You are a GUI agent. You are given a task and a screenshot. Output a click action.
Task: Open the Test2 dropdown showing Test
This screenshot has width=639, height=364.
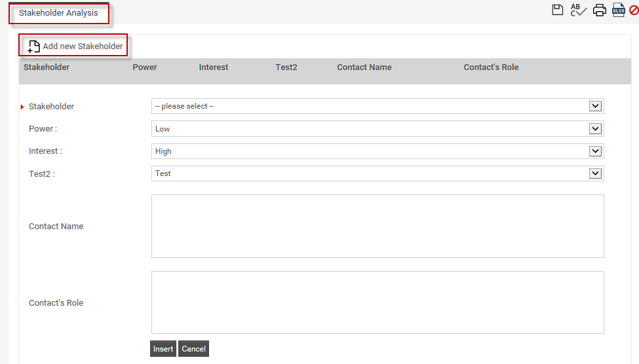[x=378, y=173]
